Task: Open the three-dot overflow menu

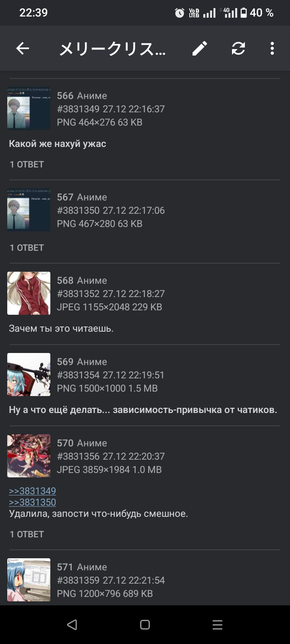Action: (272, 49)
